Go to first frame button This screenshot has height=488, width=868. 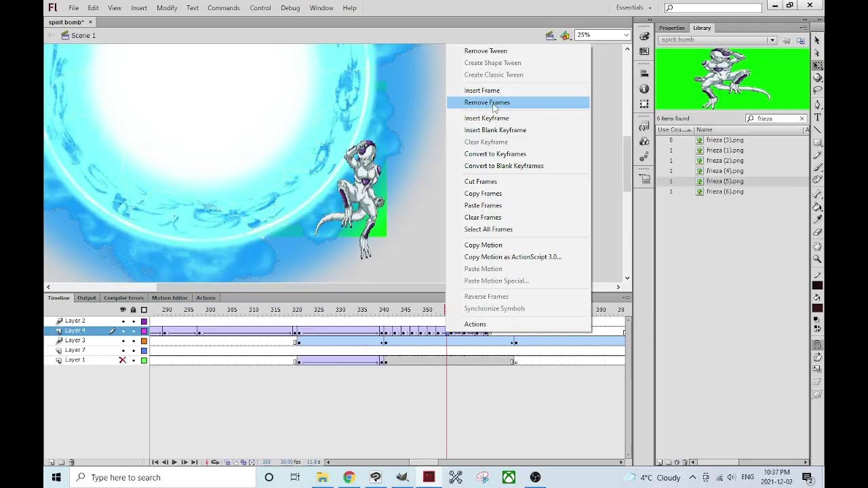pos(155,462)
